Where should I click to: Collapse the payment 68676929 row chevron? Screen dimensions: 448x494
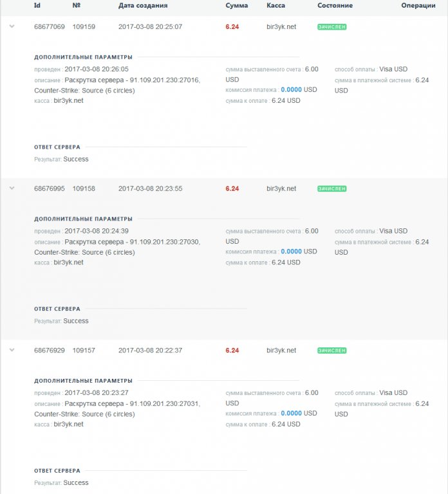[x=12, y=350]
